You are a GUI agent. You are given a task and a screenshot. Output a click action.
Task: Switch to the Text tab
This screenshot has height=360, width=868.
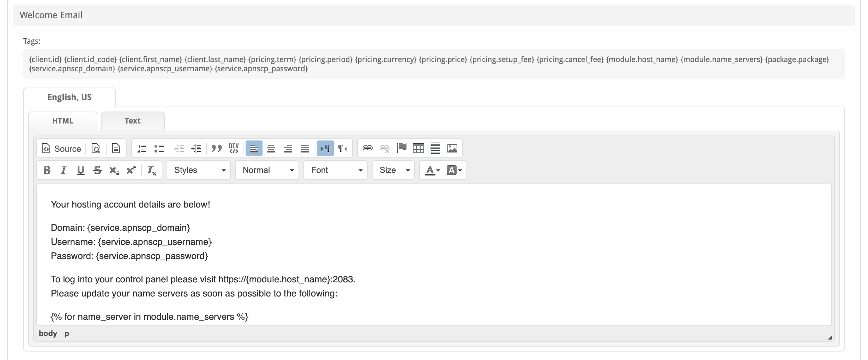[132, 121]
